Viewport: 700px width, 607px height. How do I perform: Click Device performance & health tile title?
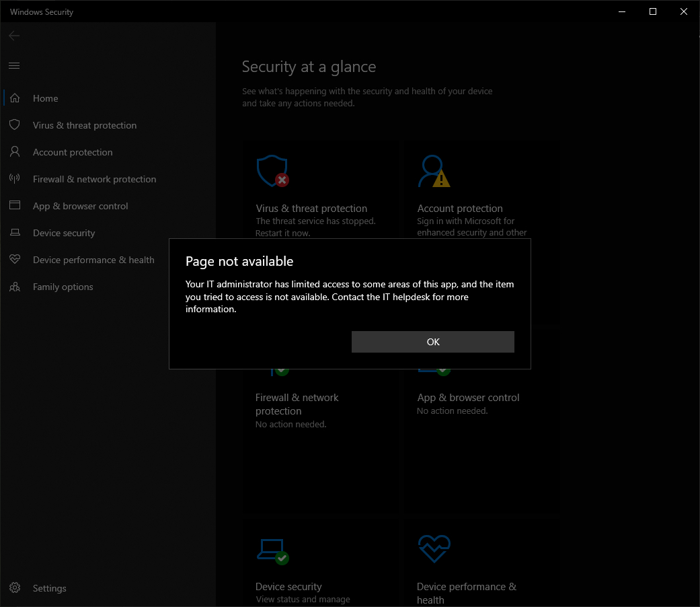pyautogui.click(x=467, y=593)
